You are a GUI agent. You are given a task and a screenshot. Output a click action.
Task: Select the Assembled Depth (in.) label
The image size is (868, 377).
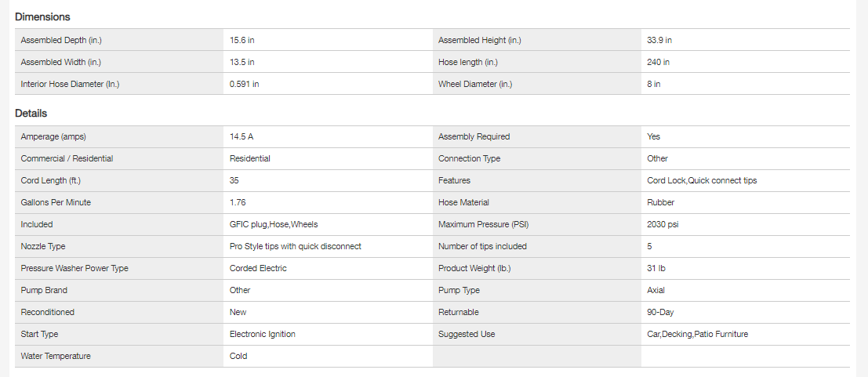click(61, 40)
